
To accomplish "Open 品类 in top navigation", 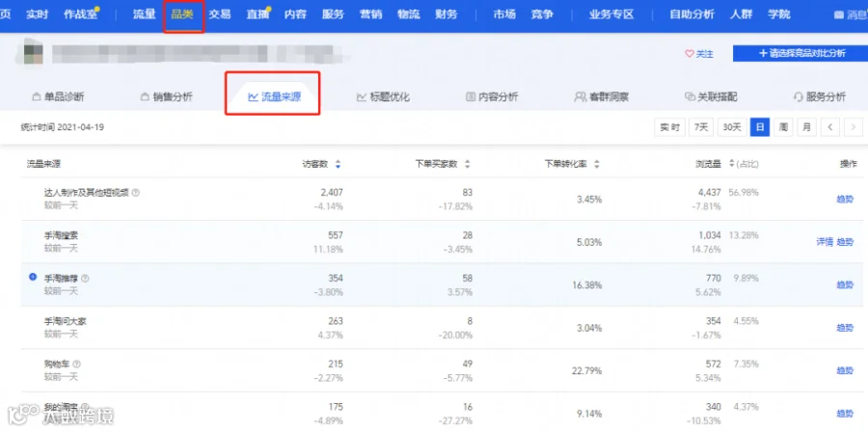I will pyautogui.click(x=182, y=14).
